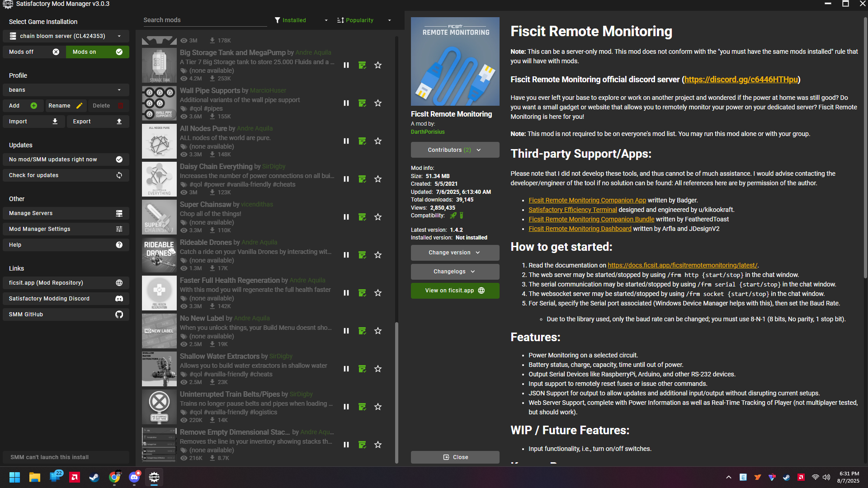Add a new profile
Image resolution: width=868 pixels, height=488 pixels.
pyautogui.click(x=23, y=106)
